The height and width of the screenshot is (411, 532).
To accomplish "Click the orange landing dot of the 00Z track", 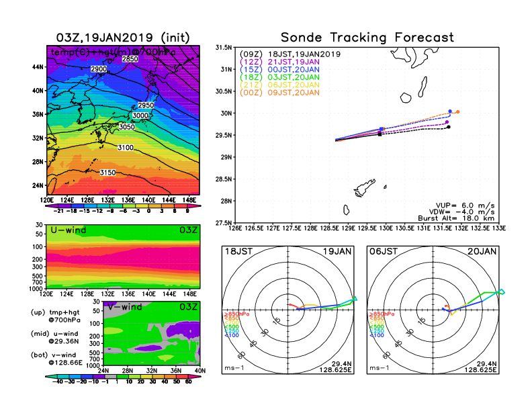I will 457,112.
